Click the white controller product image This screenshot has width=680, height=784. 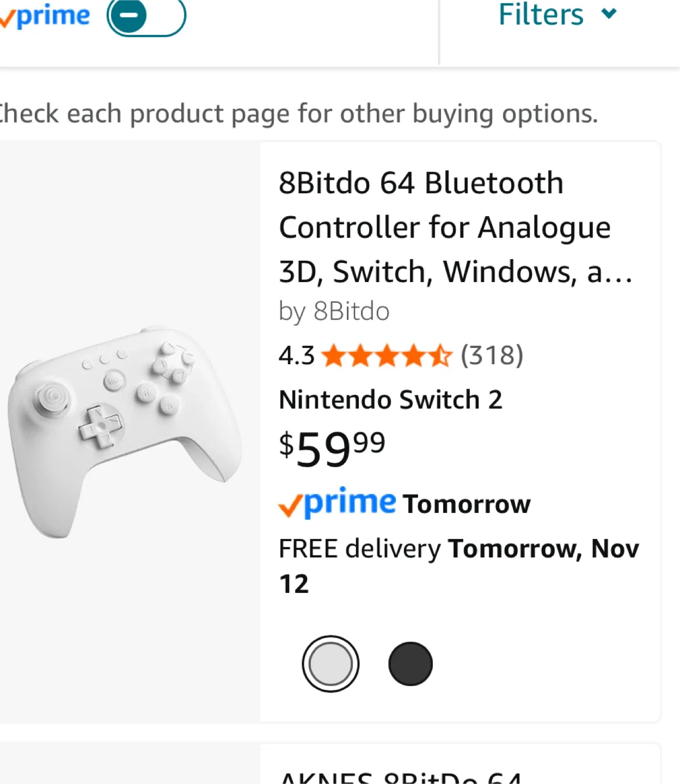point(125,430)
